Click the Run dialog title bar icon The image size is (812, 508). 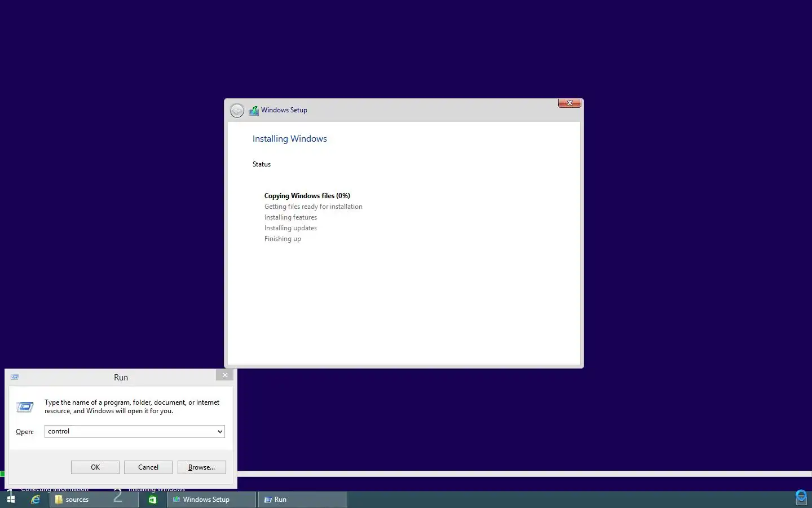(x=15, y=377)
